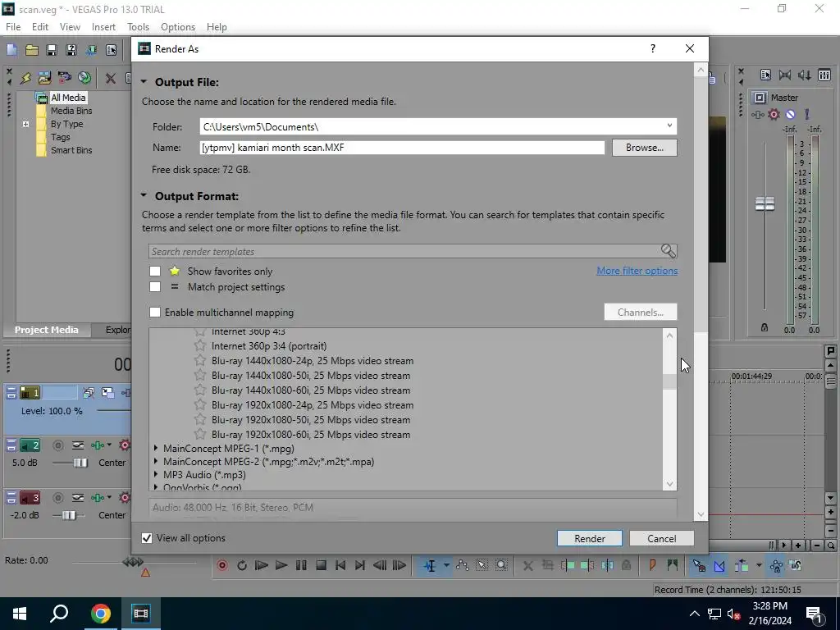
Task: Click the Open project folder icon
Action: (32, 50)
